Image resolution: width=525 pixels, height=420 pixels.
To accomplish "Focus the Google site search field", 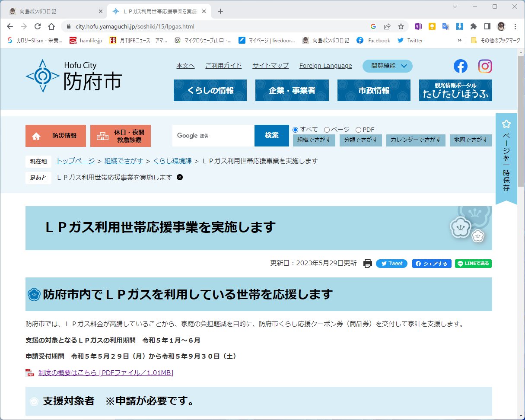I will [213, 136].
